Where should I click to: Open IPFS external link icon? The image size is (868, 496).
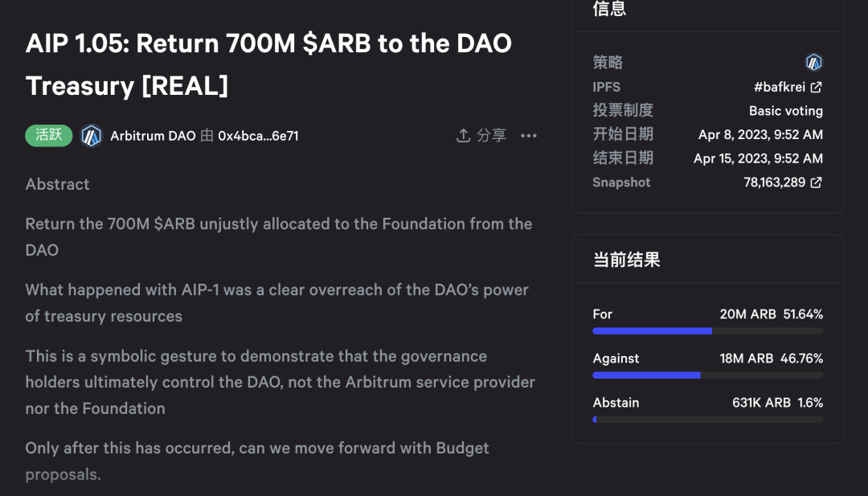point(816,87)
